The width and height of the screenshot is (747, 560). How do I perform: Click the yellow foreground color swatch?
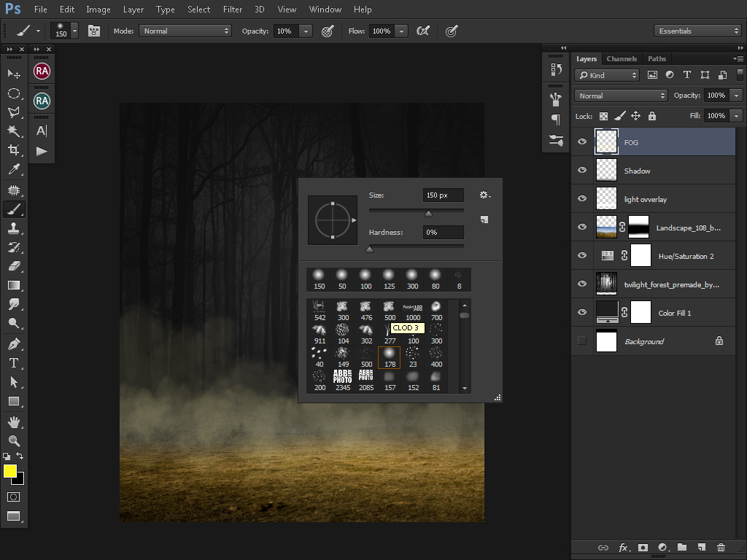click(x=10, y=471)
